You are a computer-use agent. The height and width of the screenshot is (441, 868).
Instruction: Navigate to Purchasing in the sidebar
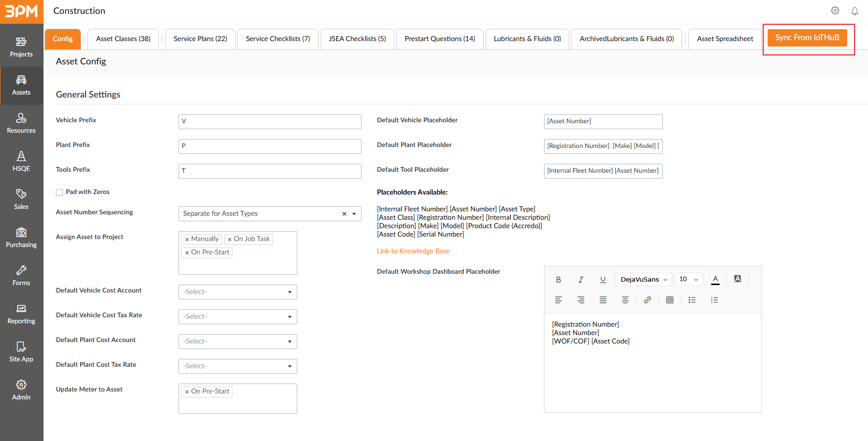coord(21,238)
